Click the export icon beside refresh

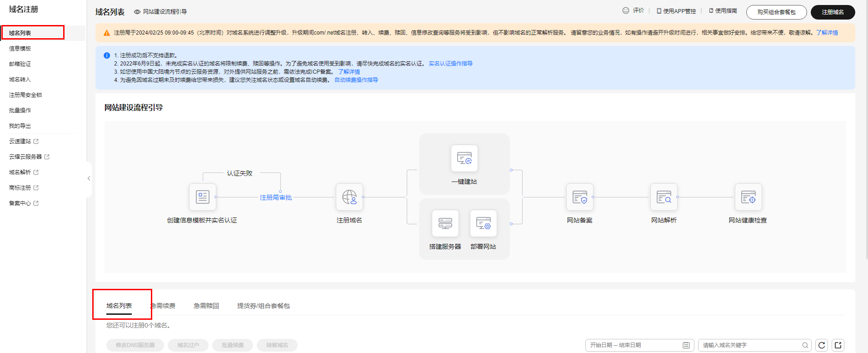point(838,345)
